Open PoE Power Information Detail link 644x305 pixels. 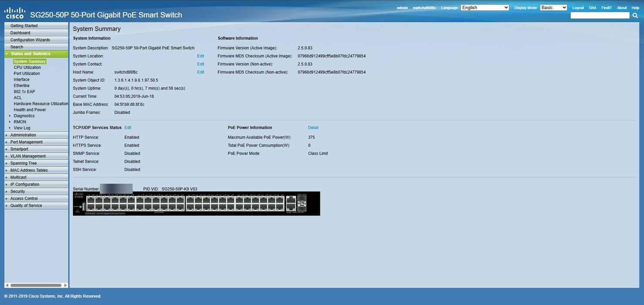313,128
